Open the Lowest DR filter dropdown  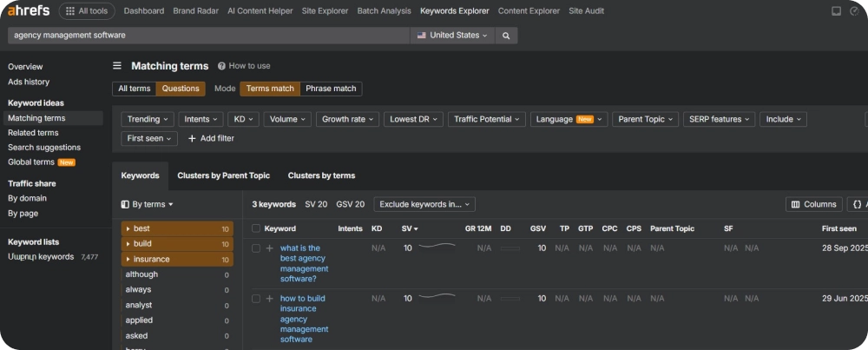pos(413,119)
